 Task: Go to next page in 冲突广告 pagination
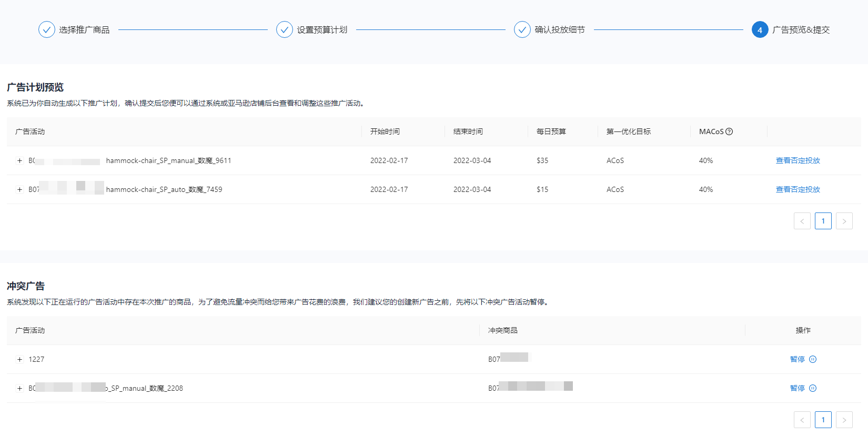coord(844,420)
